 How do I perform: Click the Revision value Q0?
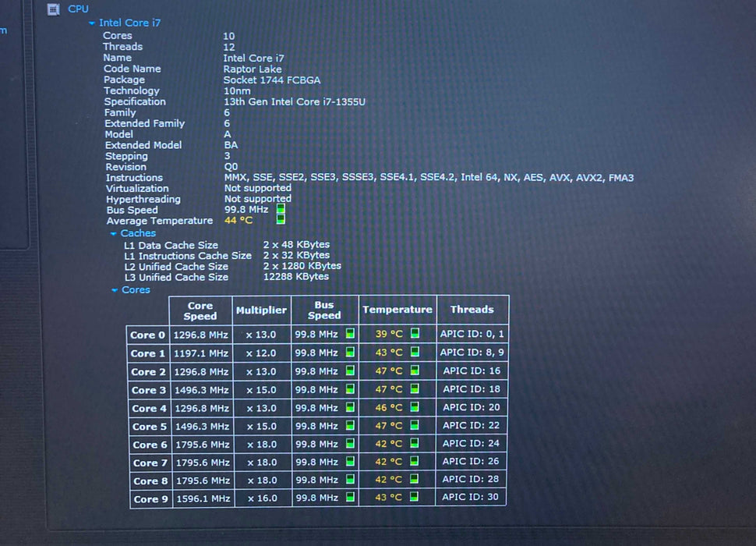[x=231, y=167]
